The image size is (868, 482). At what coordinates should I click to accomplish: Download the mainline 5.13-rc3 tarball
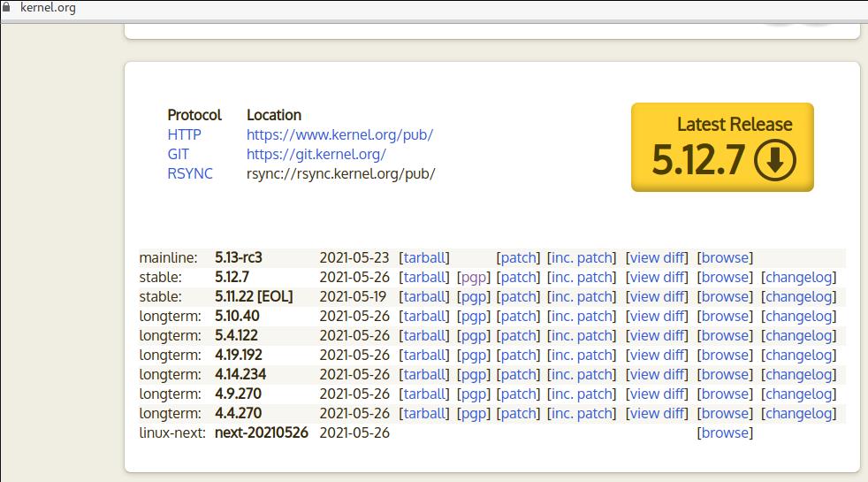tap(424, 257)
